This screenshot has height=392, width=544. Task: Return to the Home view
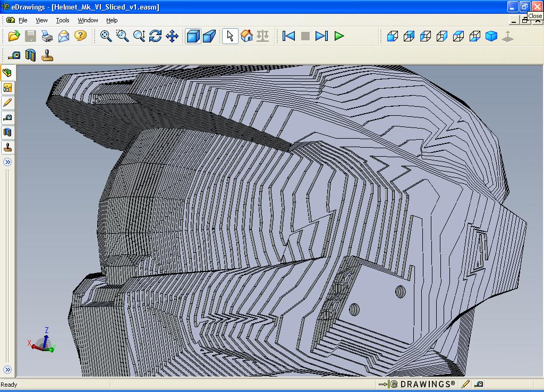tap(246, 36)
